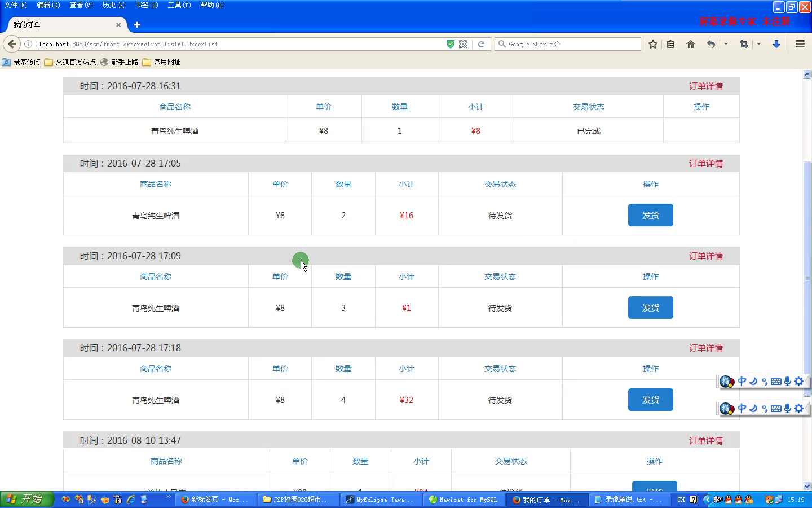Image resolution: width=812 pixels, height=508 pixels.
Task: Open 最常访问 bookmark folder
Action: [x=21, y=62]
